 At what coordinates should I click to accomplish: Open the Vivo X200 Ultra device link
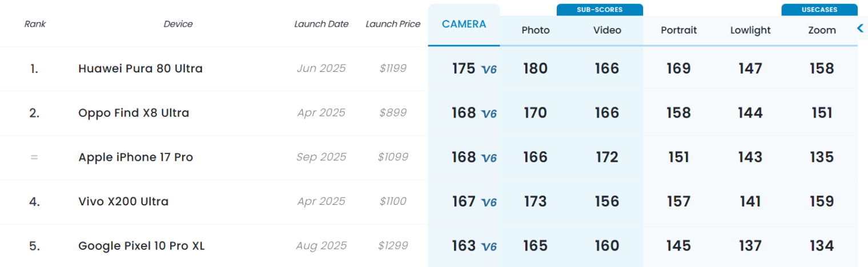123,201
